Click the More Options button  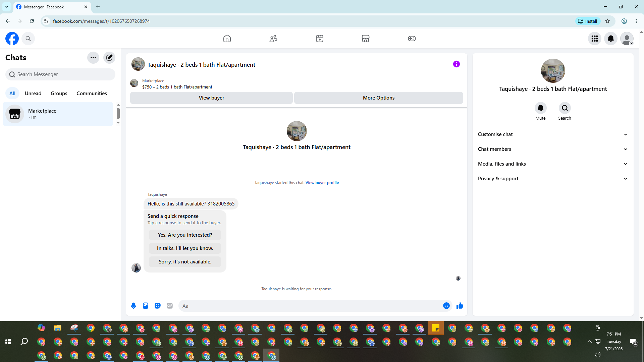379,98
